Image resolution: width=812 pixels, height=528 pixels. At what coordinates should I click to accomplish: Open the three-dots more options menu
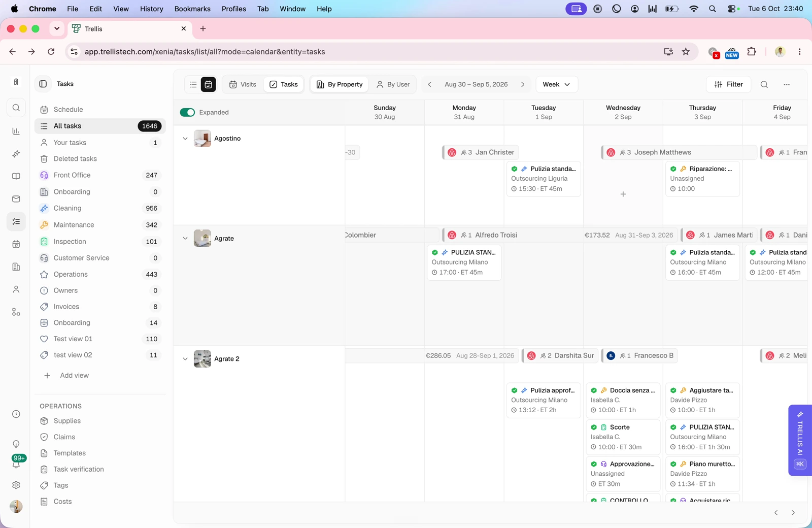787,84
